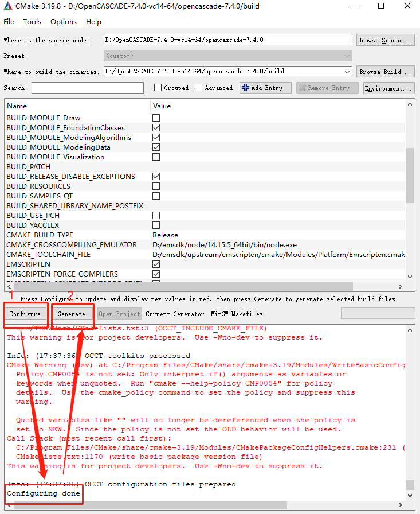This screenshot has height=514, width=420.
Task: Click the Value column header
Action: [x=162, y=106]
